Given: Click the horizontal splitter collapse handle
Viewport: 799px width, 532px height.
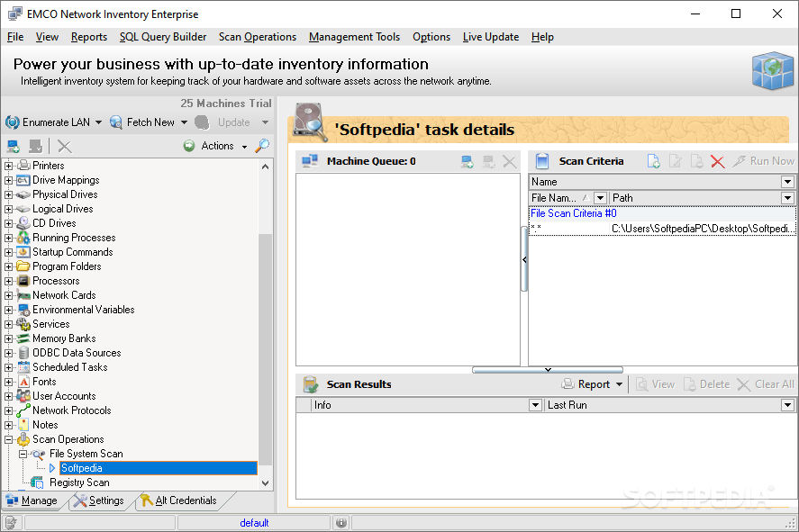Looking at the screenshot, I should [548, 370].
